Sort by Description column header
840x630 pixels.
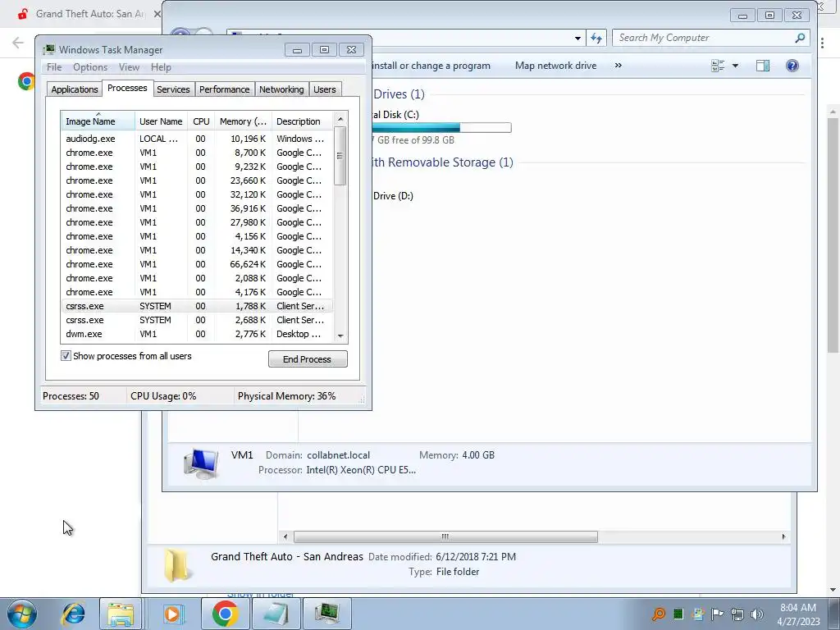[302, 121]
